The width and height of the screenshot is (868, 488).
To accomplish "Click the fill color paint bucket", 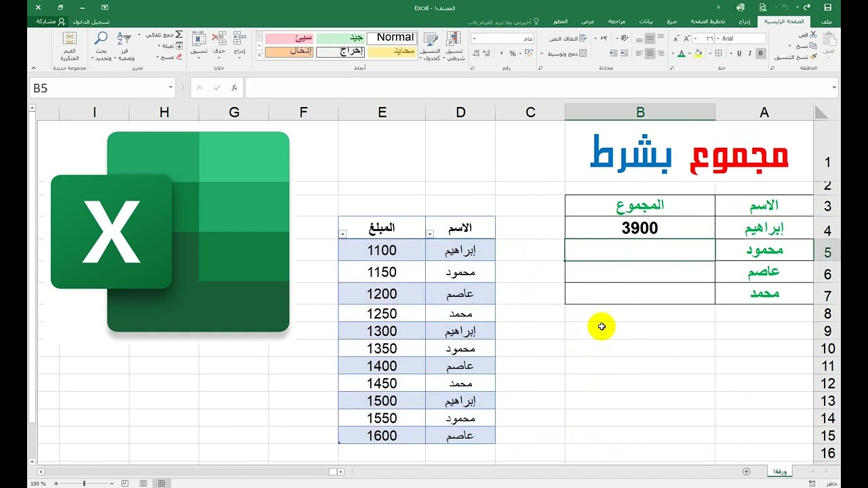I will (x=698, y=54).
